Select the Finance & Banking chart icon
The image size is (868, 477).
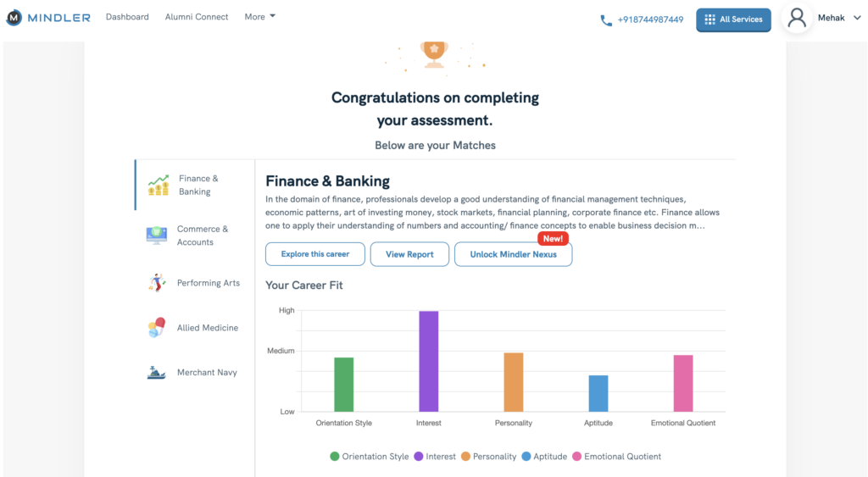[159, 186]
